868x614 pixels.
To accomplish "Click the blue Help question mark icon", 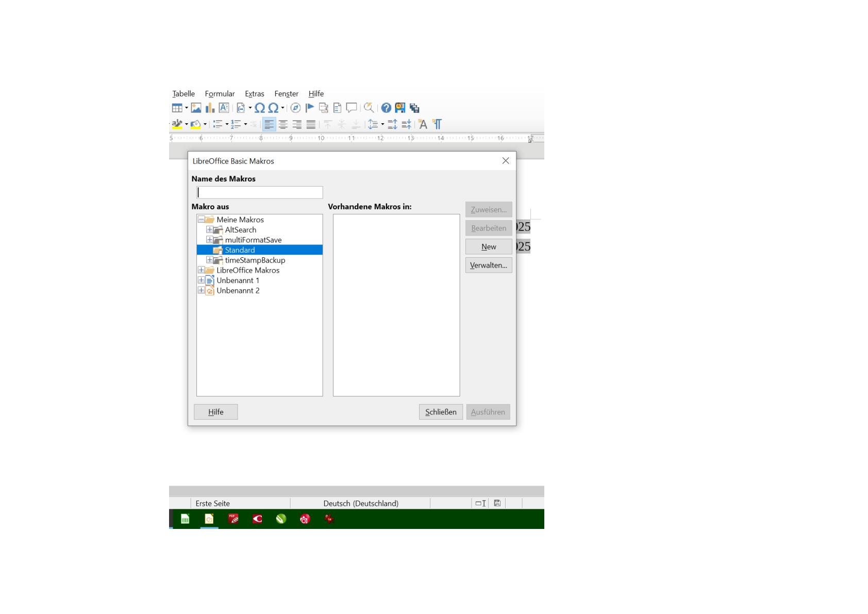I will (x=386, y=108).
